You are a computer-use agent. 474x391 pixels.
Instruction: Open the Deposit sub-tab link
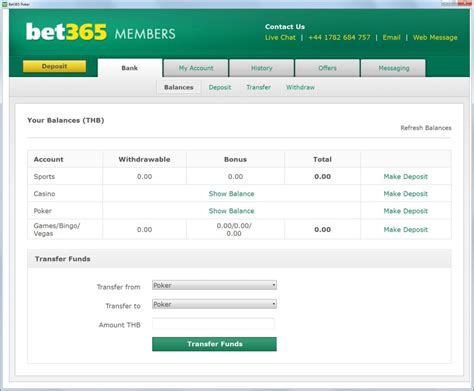[x=220, y=87]
